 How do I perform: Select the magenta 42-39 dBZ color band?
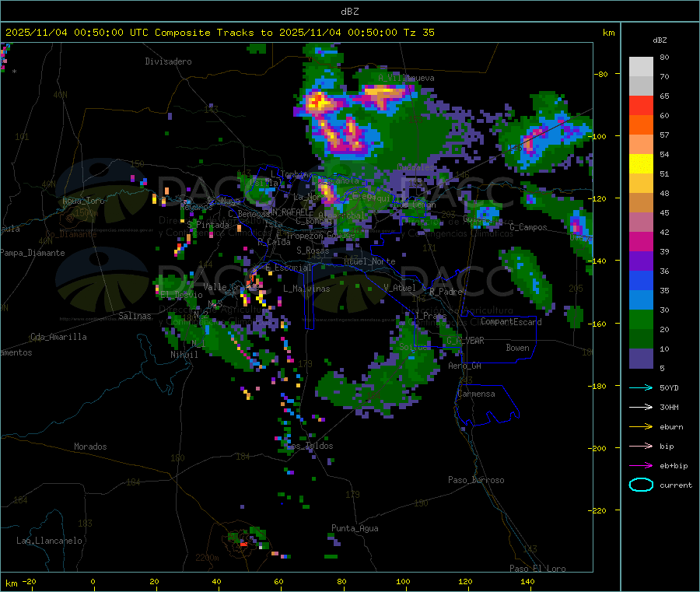point(641,241)
